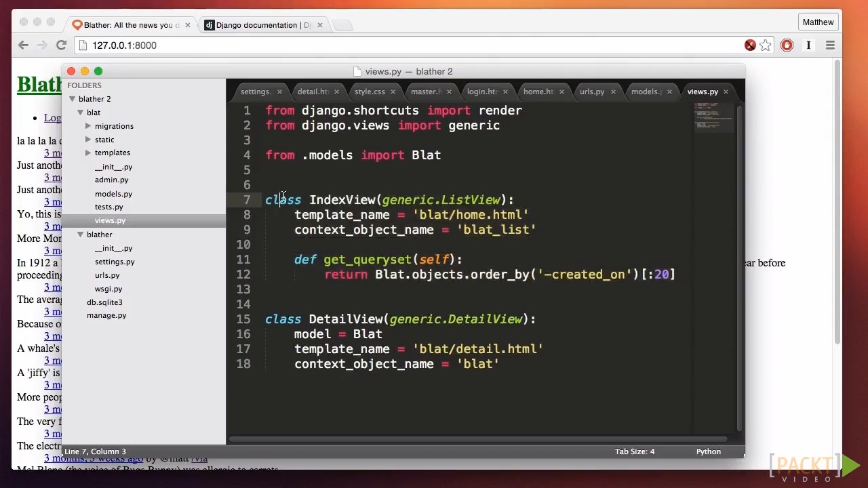Close the Django documentation browser tab
Screen dimensions: 868x488
point(320,25)
